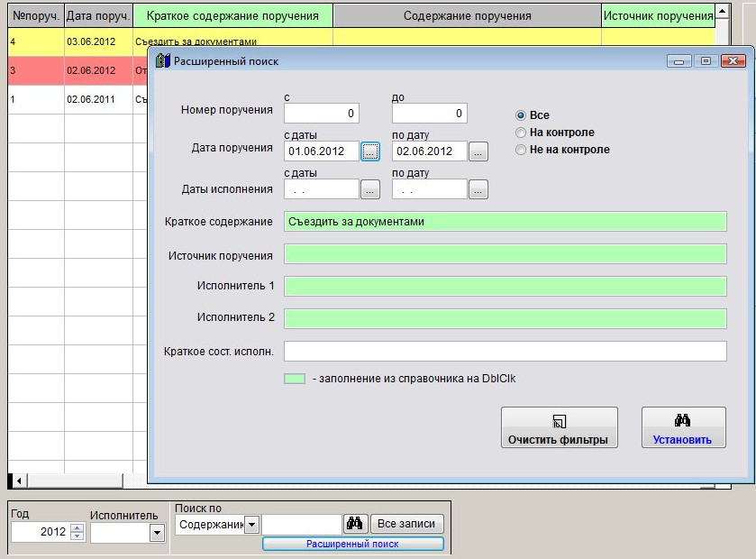Open calendar for Дата поручения с даты
The height and width of the screenshot is (559, 756).
[370, 151]
